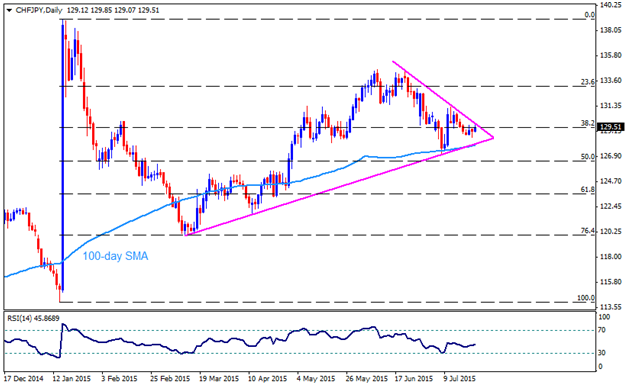The width and height of the screenshot is (628, 387).
Task: Click the 26 May 2015 date label
Action: (x=366, y=379)
